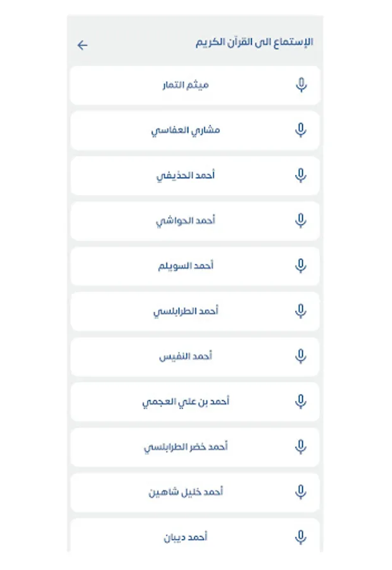Open reciter أحمد الحذيفي
This screenshot has width=392, height=570.
click(x=186, y=175)
